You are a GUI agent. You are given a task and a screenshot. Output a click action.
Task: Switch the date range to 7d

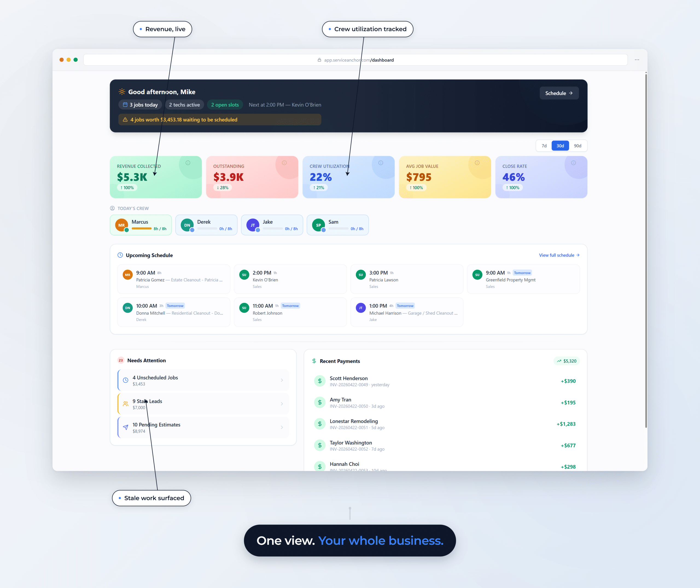pos(544,146)
